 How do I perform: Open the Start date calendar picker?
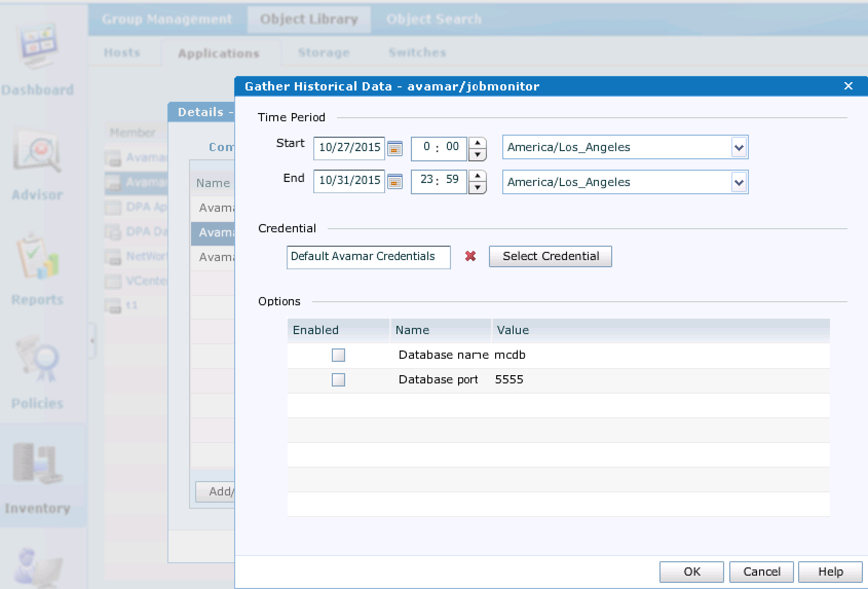point(394,149)
